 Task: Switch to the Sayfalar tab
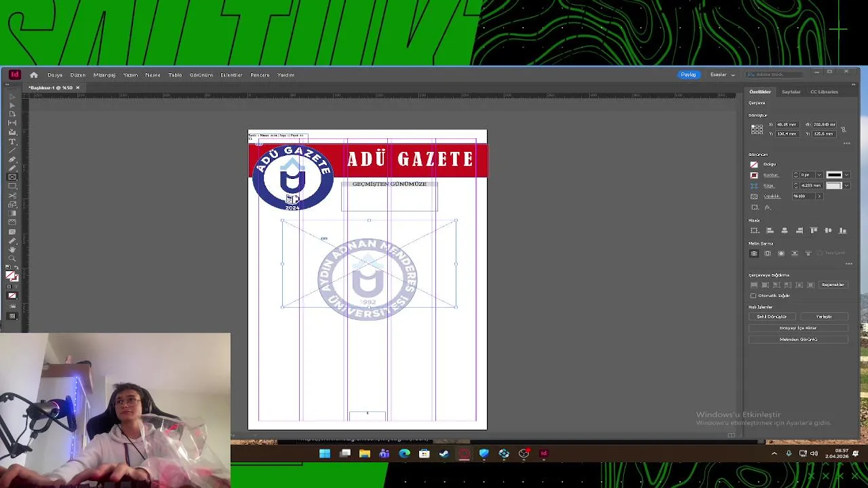point(791,91)
